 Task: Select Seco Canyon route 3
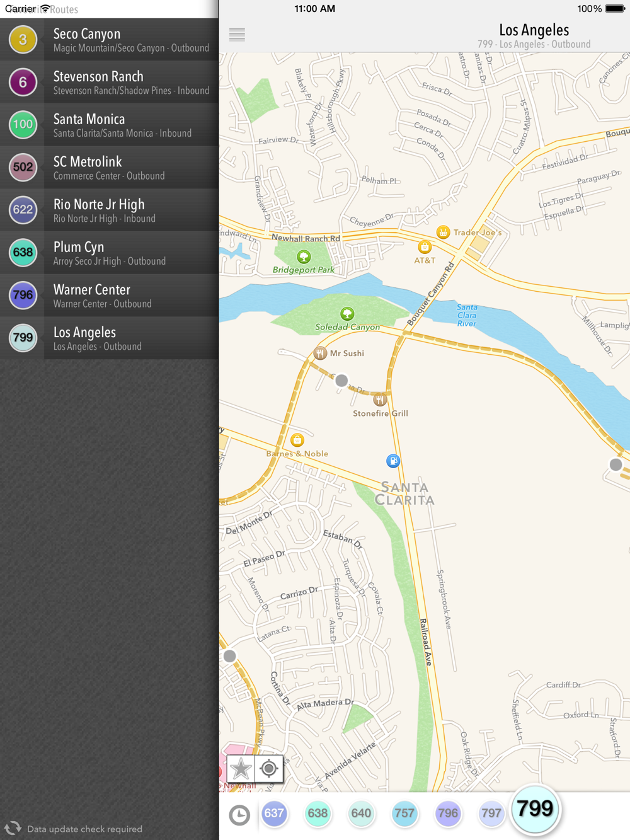pos(110,40)
